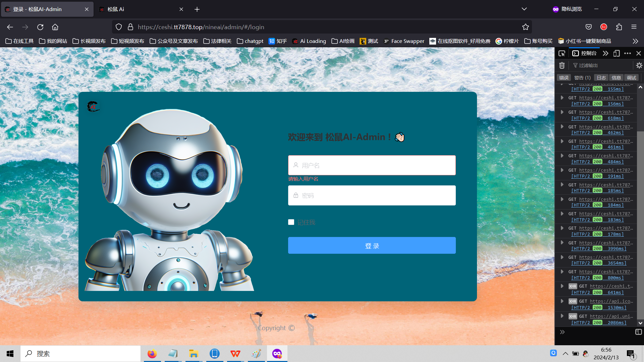644x362 pixels.
Task: Toggle the 错误 errors filter
Action: tap(564, 78)
